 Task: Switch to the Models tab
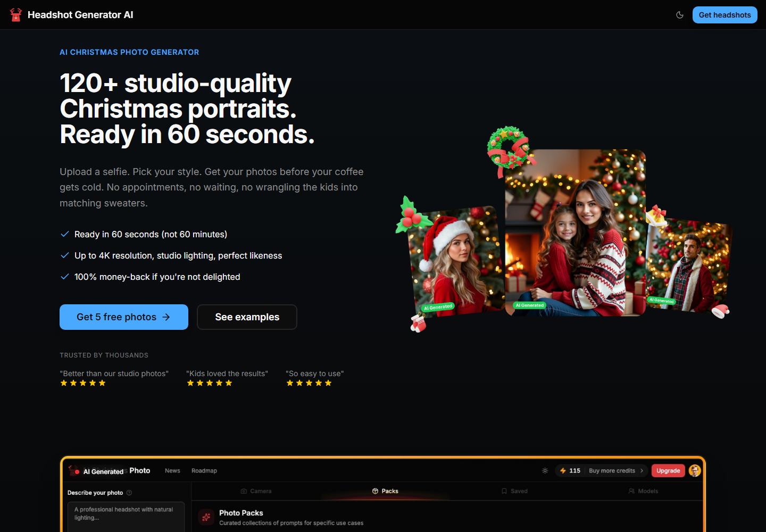point(643,491)
